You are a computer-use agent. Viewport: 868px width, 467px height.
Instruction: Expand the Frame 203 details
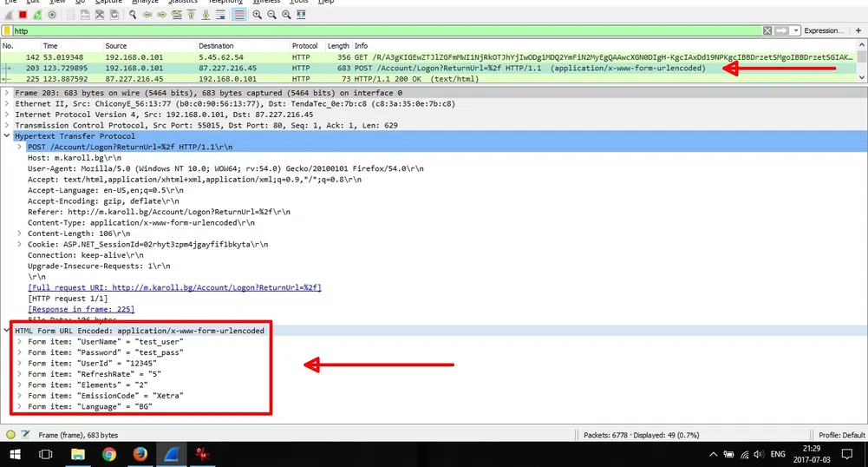(x=8, y=93)
